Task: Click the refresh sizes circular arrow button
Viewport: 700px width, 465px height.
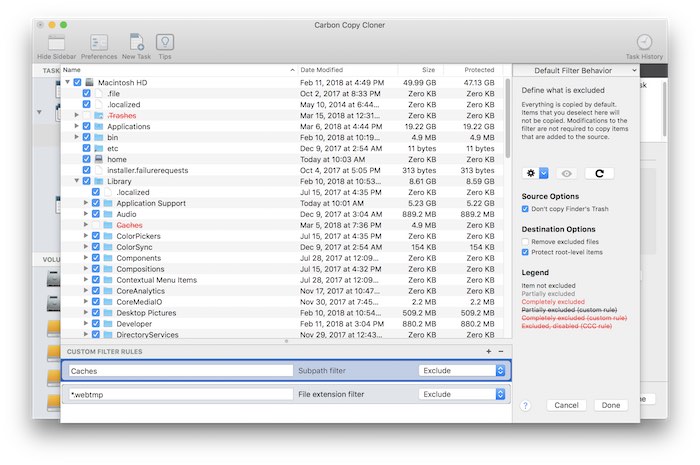Action: 600,173
